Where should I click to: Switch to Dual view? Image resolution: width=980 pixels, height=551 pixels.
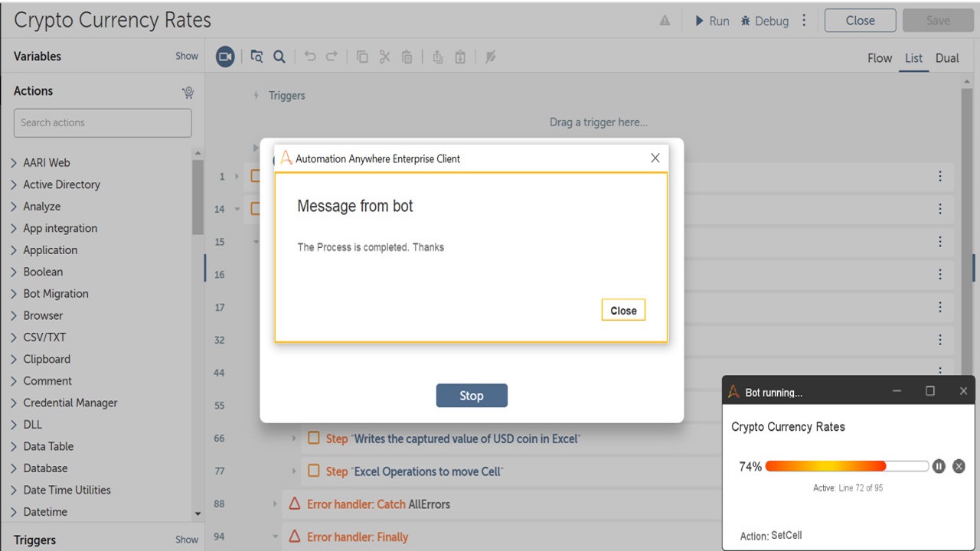(x=947, y=58)
